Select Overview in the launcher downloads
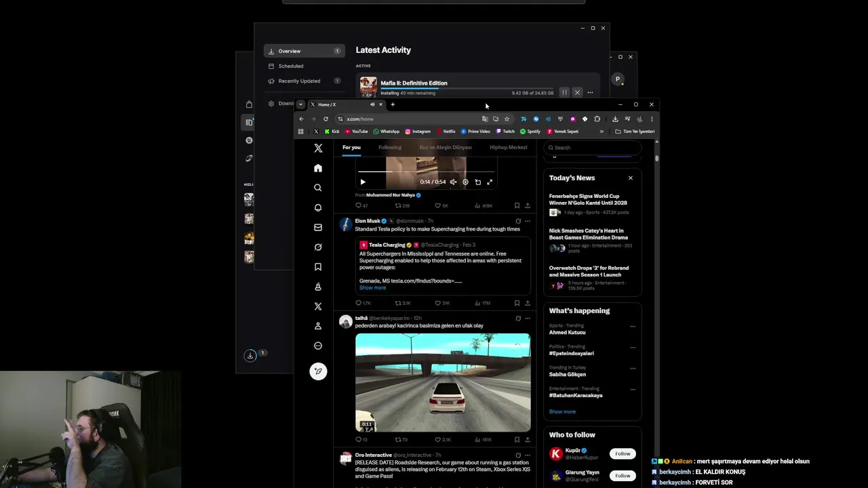This screenshot has width=868, height=488. (x=304, y=51)
